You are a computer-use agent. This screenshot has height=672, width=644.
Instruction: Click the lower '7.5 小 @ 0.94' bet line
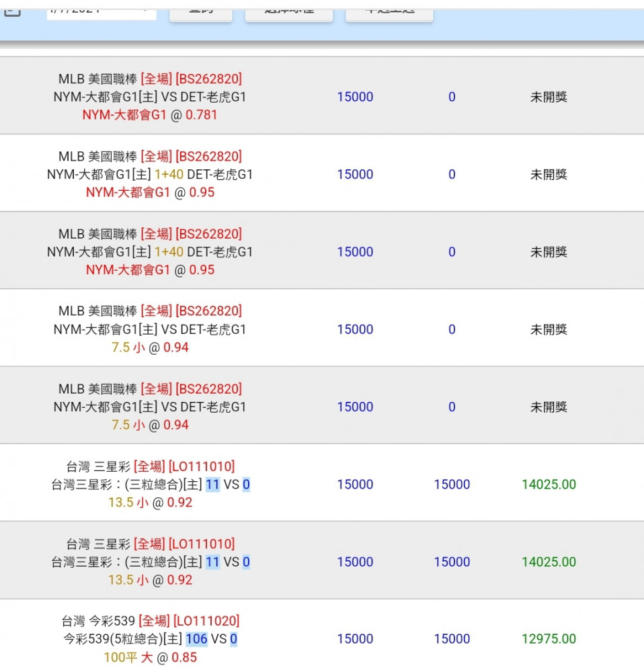pyautogui.click(x=150, y=425)
